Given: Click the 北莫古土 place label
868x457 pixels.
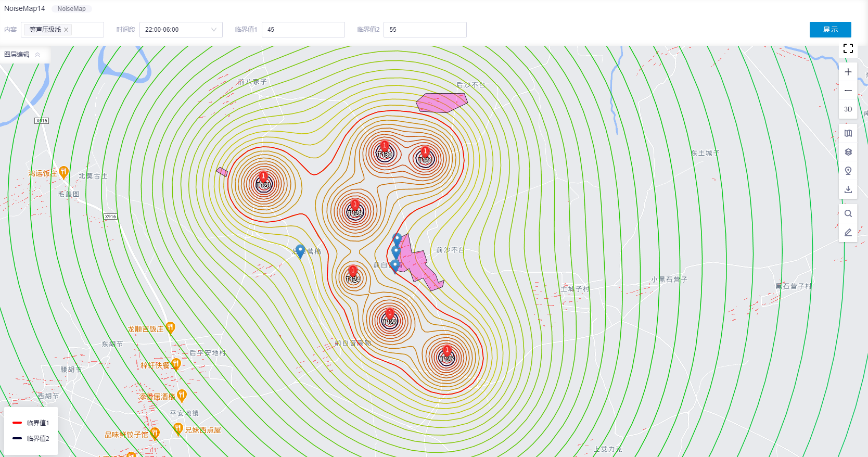Looking at the screenshot, I should tap(93, 176).
